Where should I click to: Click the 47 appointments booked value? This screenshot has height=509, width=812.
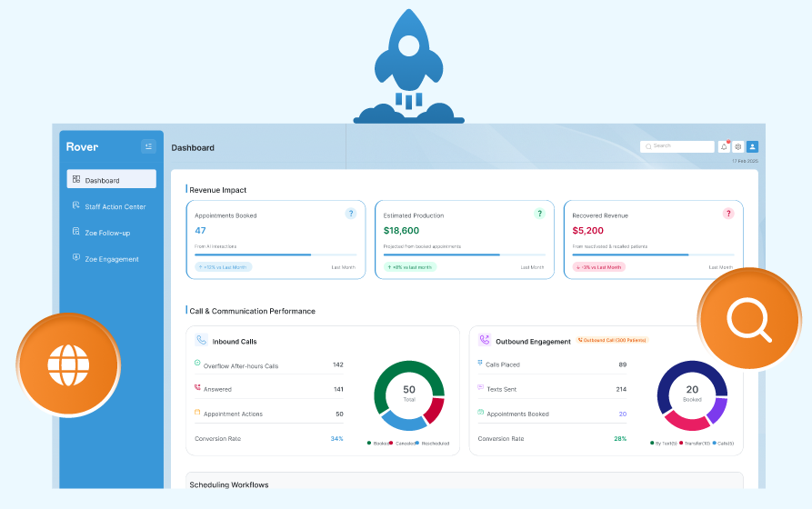tap(200, 231)
